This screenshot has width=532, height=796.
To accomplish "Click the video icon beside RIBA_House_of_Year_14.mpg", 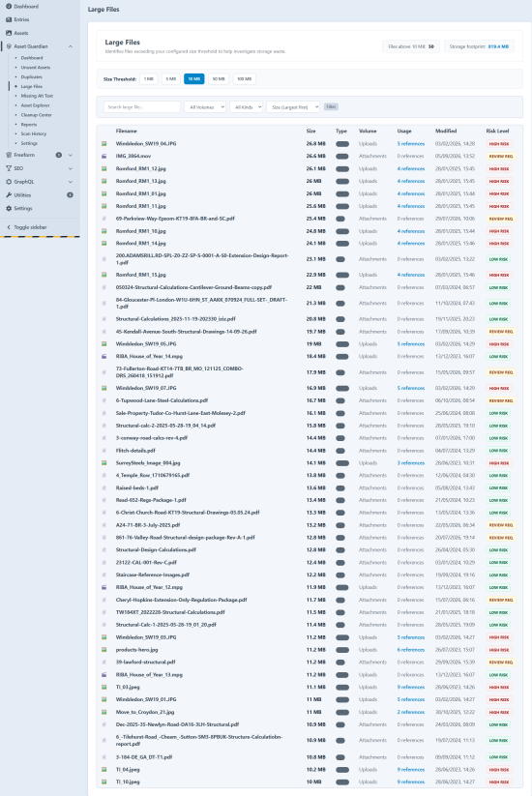I will coord(104,356).
